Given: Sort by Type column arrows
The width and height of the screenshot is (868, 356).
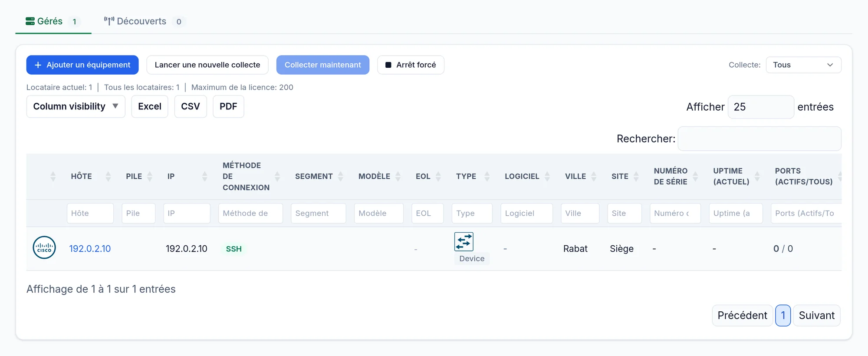Looking at the screenshot, I should [x=487, y=176].
